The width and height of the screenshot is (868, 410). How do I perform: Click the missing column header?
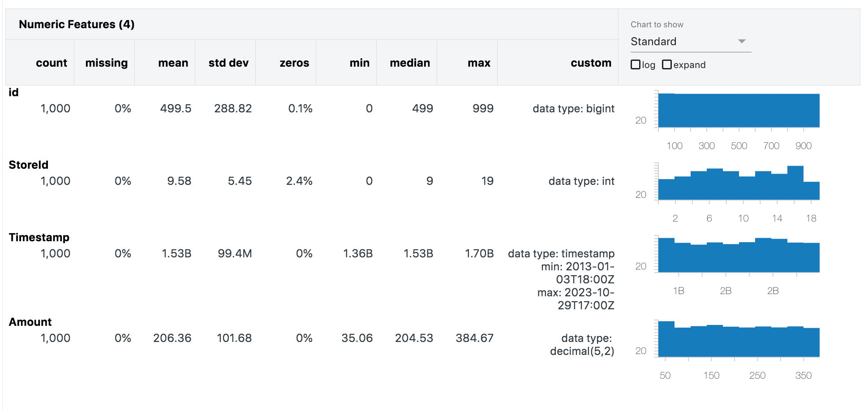107,63
